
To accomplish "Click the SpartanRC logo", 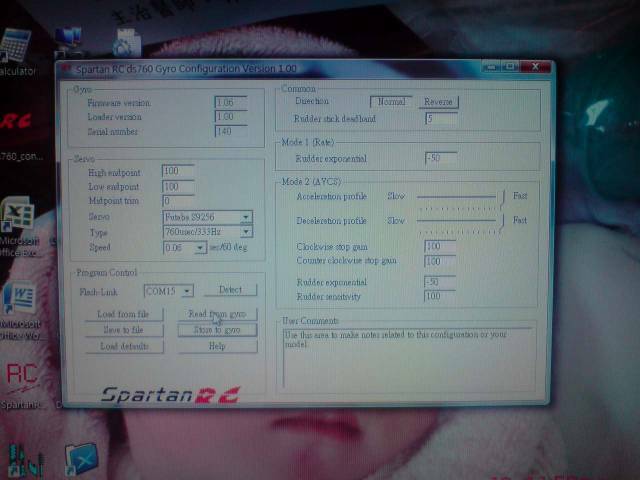I will [171, 395].
